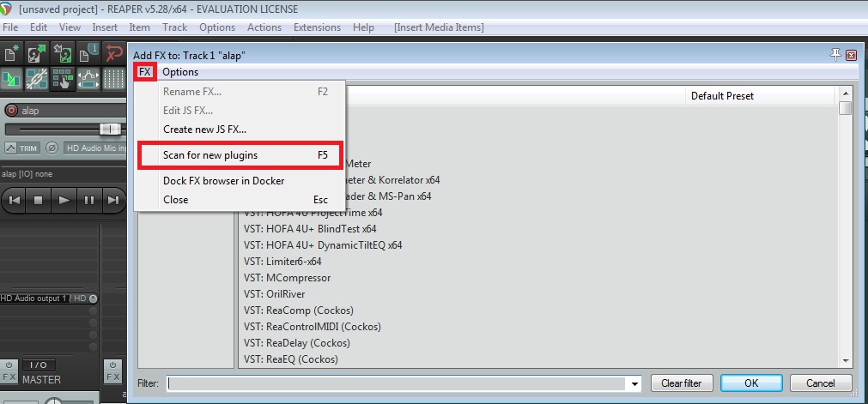Click the red Undo toolbar icon

pos(114,54)
